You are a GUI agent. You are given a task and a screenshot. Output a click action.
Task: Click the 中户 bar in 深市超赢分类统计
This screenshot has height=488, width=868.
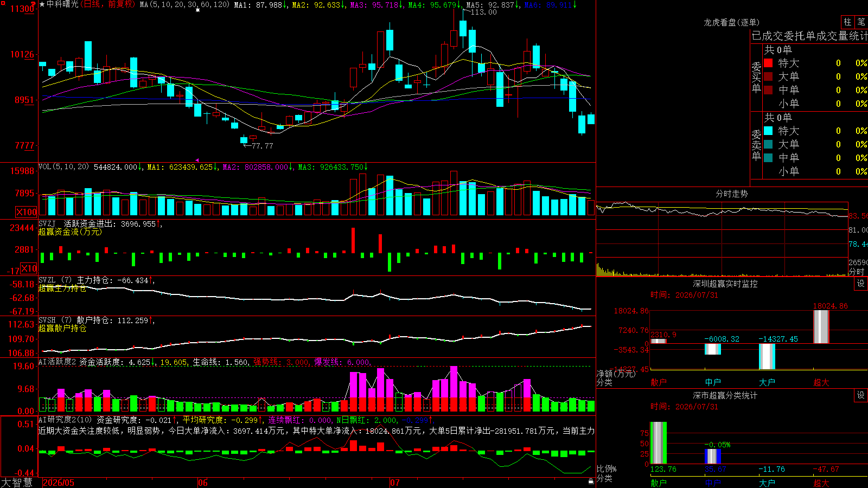tap(713, 457)
